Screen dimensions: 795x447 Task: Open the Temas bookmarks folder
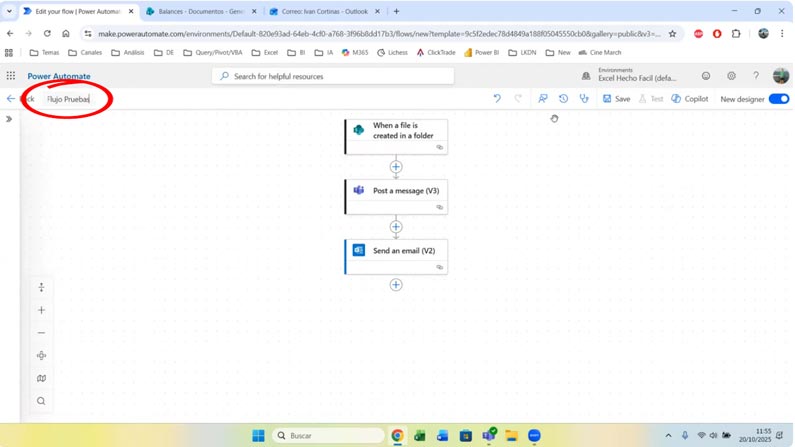[x=45, y=52]
